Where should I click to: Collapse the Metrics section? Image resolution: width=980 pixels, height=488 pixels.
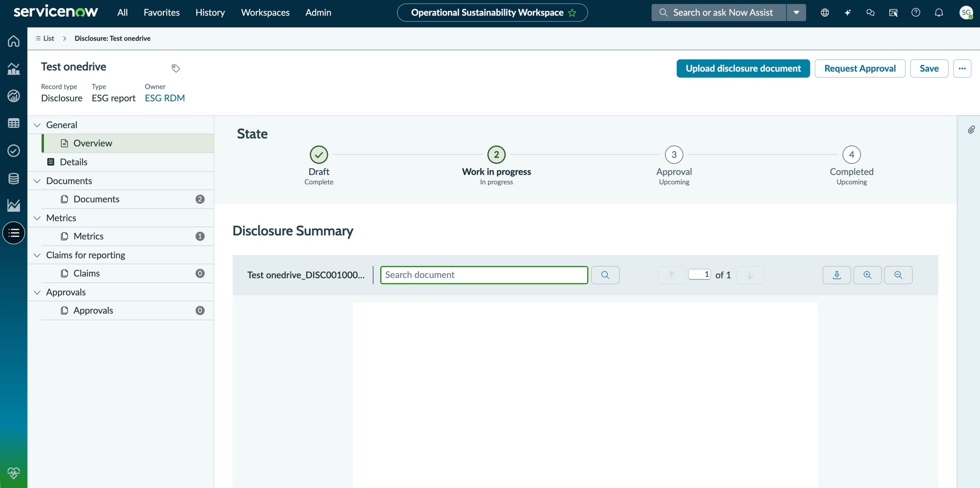click(37, 218)
